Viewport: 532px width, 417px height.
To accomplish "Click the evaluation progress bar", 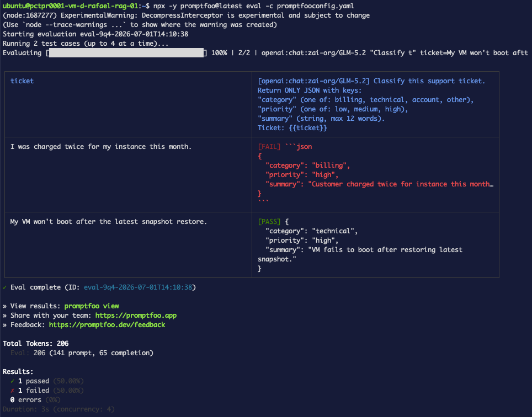I will click(x=126, y=52).
